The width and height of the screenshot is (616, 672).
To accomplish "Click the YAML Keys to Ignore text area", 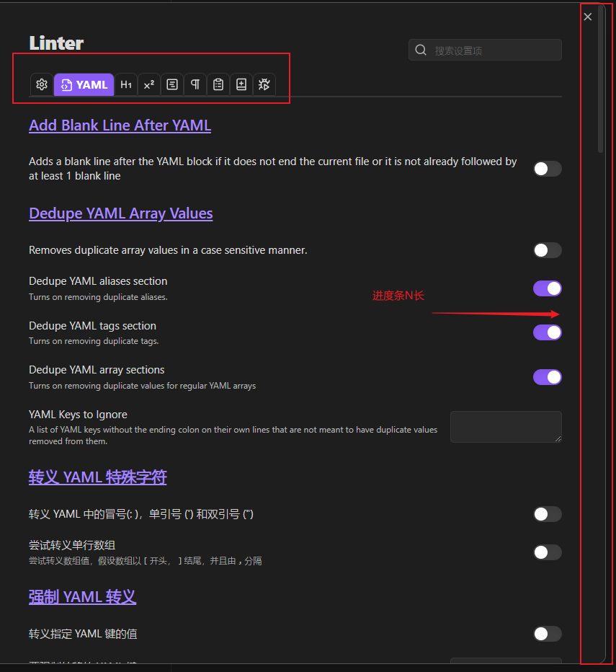I will [506, 427].
